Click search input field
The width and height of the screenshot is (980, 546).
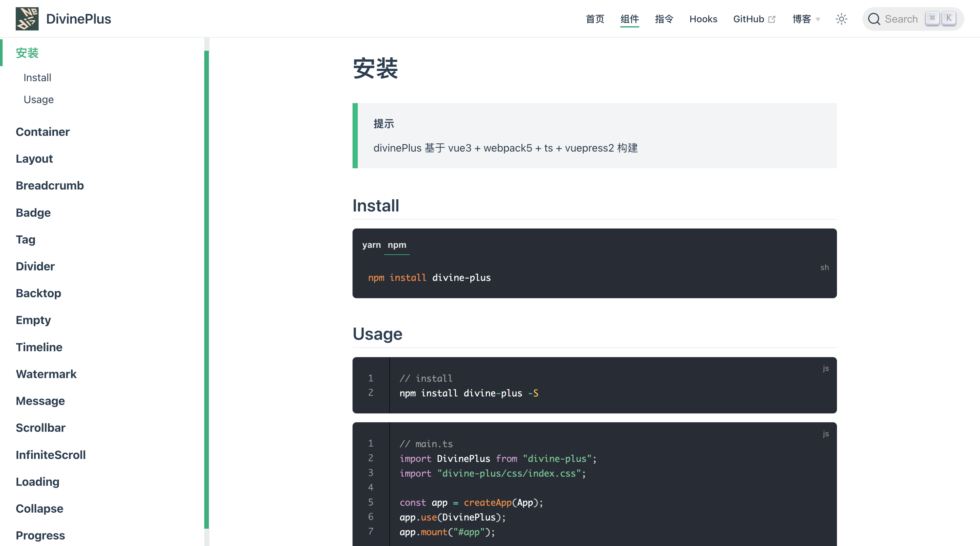[x=912, y=18]
